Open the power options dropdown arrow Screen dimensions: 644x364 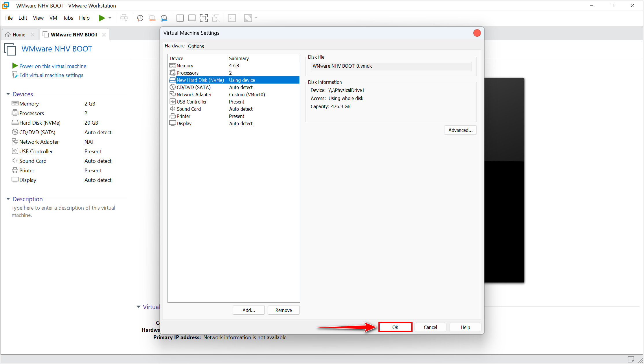tap(110, 18)
